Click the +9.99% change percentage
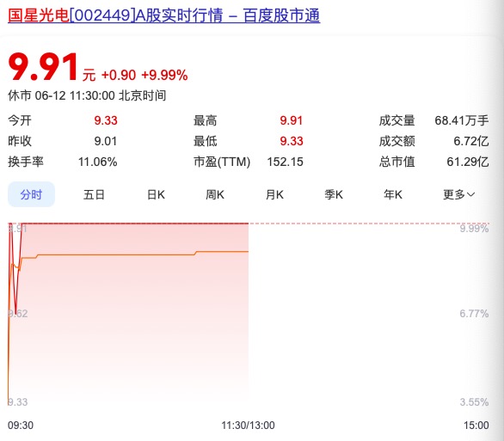504x441 pixels. 164,75
